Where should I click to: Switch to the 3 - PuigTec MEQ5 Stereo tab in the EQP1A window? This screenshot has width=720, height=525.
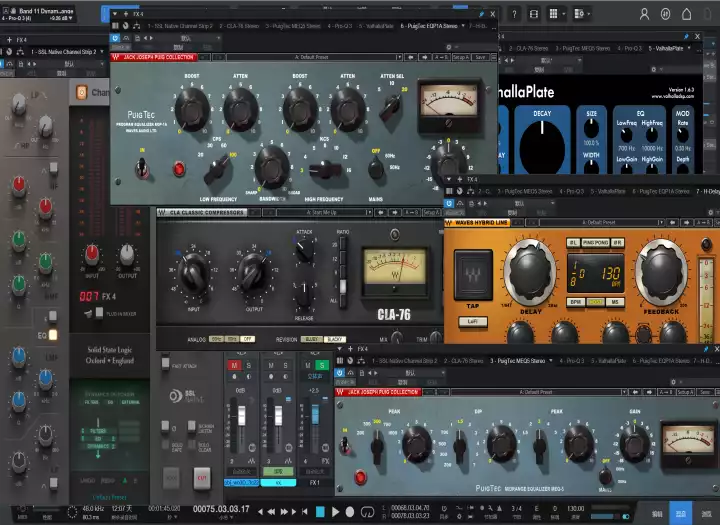pyautogui.click(x=293, y=26)
